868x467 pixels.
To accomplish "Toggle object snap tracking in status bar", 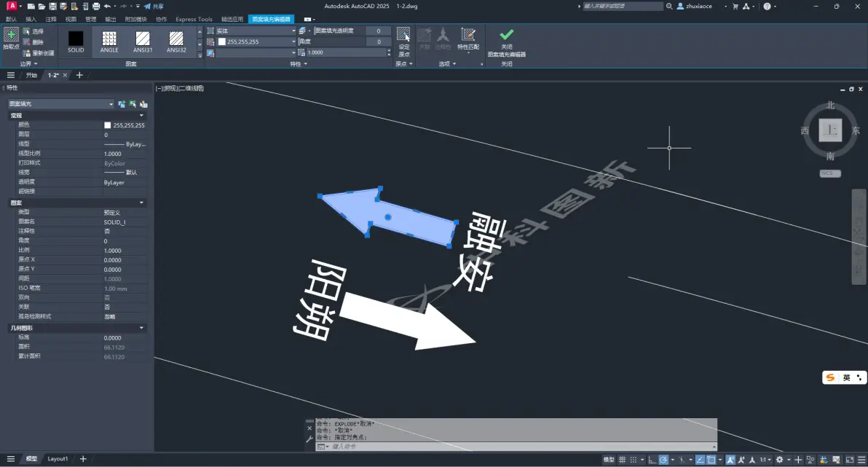I will coord(701,459).
